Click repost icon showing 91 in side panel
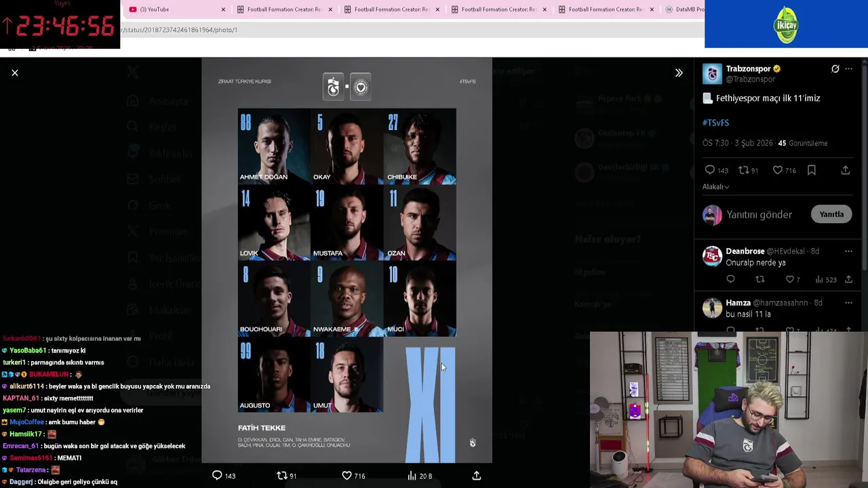This screenshot has width=868, height=488. pyautogui.click(x=743, y=170)
